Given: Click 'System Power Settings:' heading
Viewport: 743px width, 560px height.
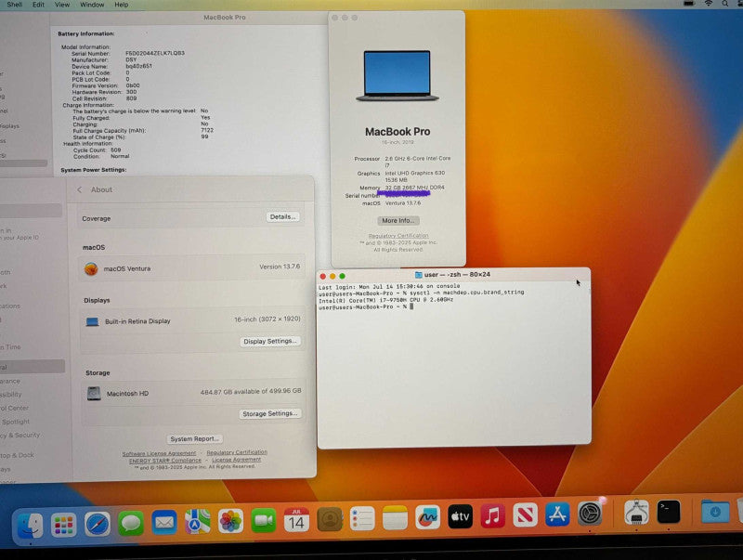Looking at the screenshot, I should [x=94, y=170].
